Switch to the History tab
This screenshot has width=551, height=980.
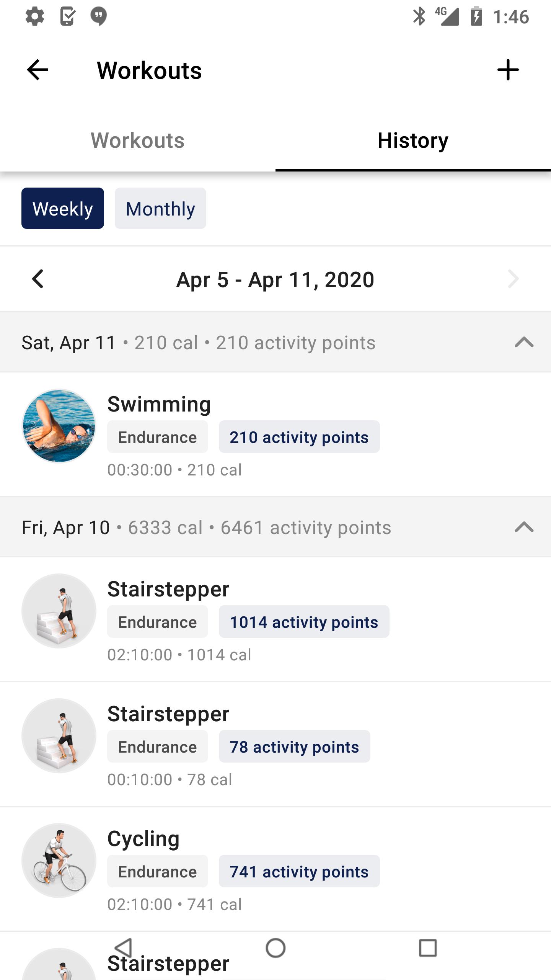tap(413, 140)
